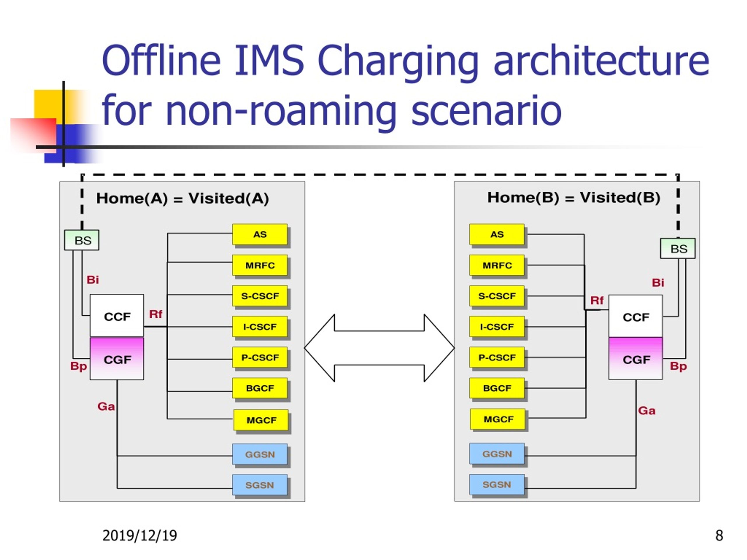Click the GGSN node in Home(B)
The width and height of the screenshot is (747, 560).
(497, 454)
